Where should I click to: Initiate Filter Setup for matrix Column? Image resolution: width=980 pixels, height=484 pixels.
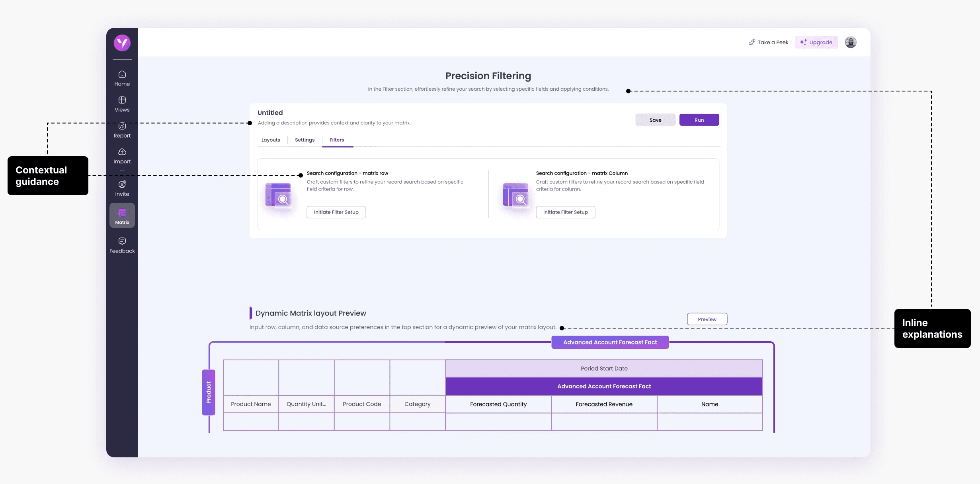tap(565, 212)
